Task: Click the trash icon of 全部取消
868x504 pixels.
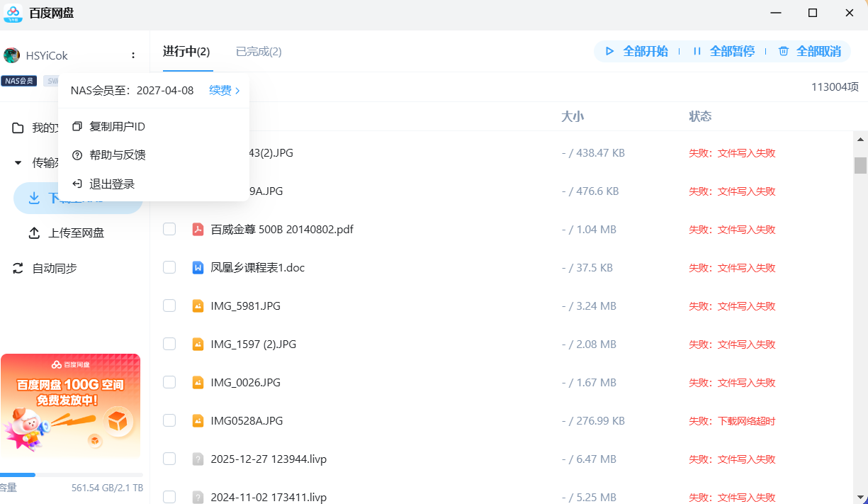Action: click(784, 51)
